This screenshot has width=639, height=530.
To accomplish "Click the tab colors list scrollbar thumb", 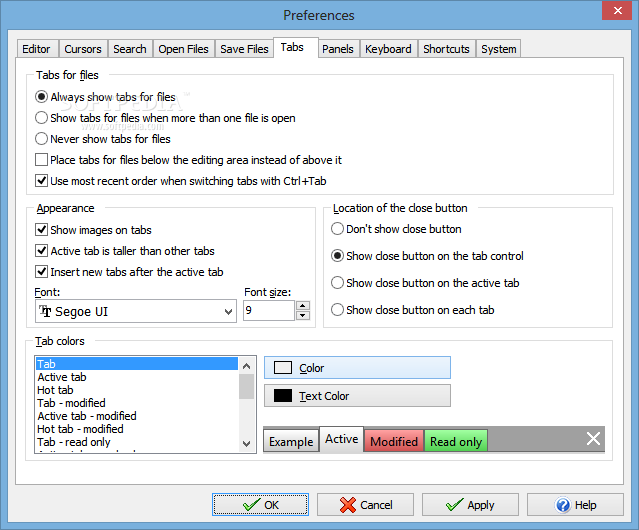I will (246, 386).
